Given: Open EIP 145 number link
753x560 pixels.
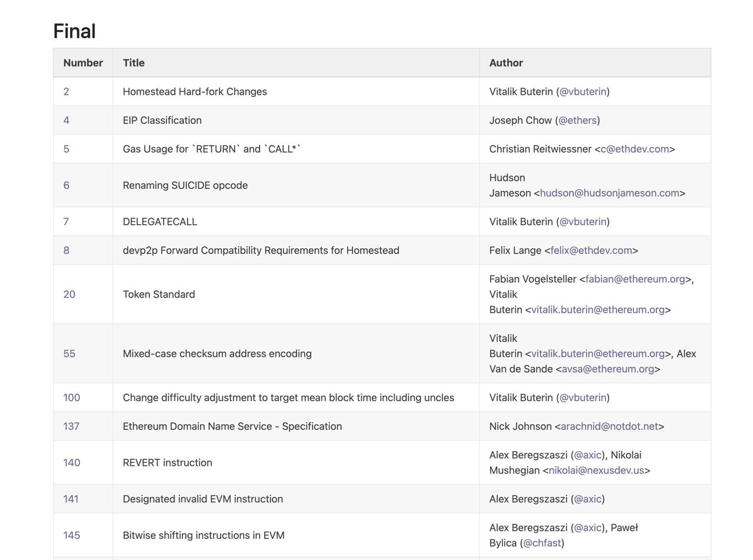Looking at the screenshot, I should click(x=71, y=535).
